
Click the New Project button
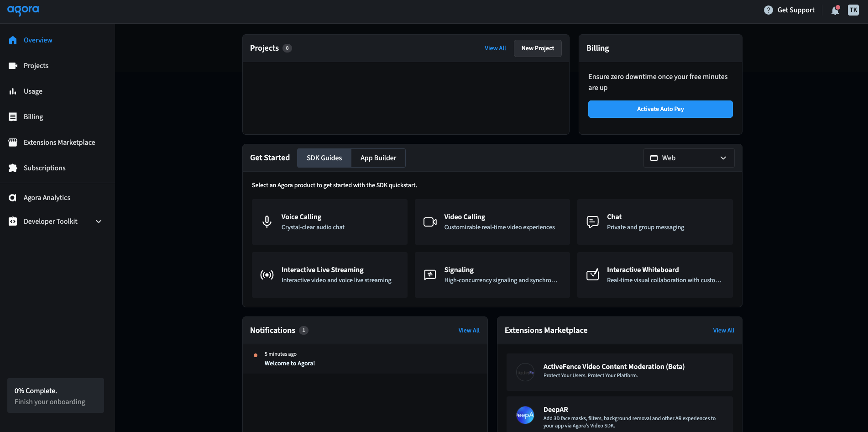point(538,48)
